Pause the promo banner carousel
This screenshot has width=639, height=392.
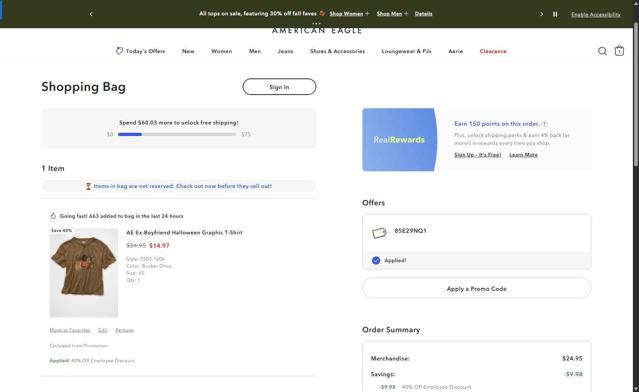(x=555, y=14)
